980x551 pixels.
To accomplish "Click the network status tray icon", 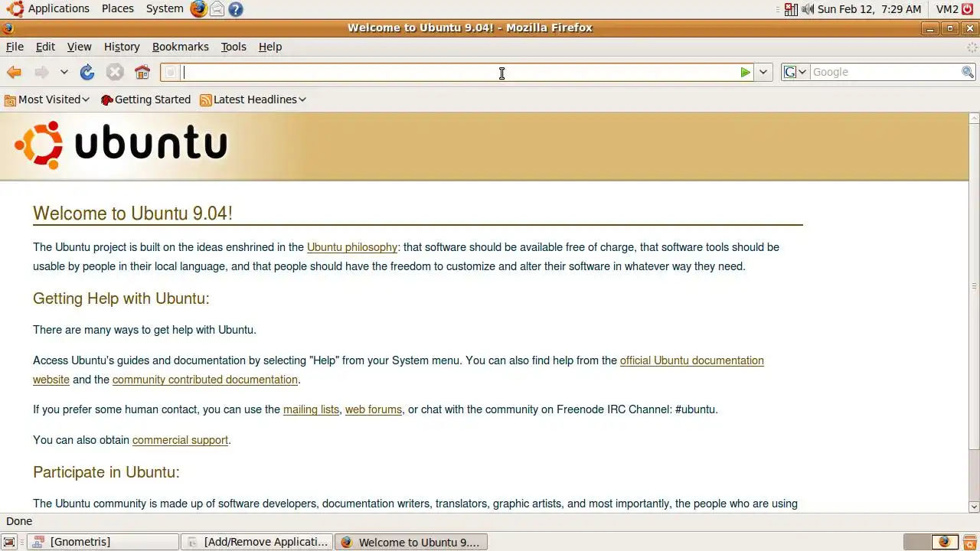I will tap(791, 9).
